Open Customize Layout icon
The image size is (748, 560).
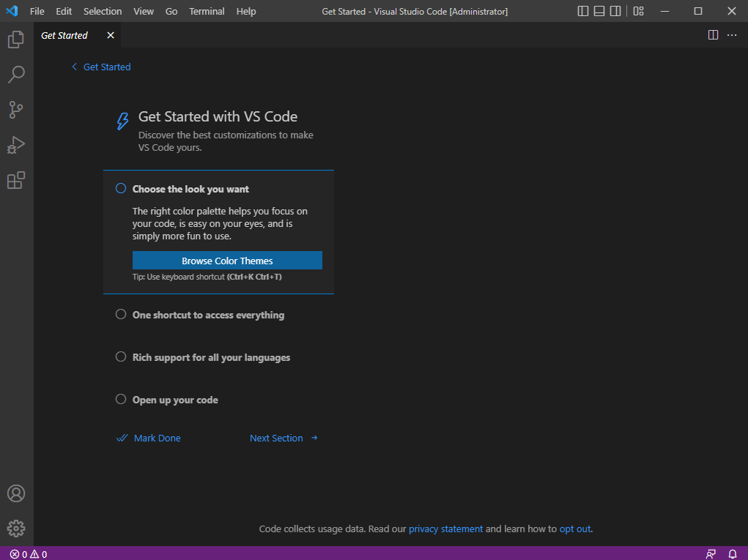click(638, 11)
